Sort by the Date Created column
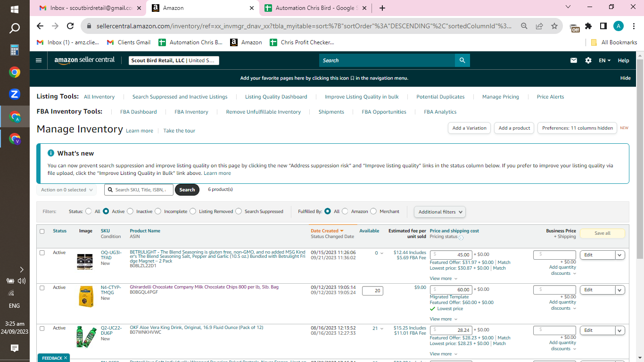 327,231
